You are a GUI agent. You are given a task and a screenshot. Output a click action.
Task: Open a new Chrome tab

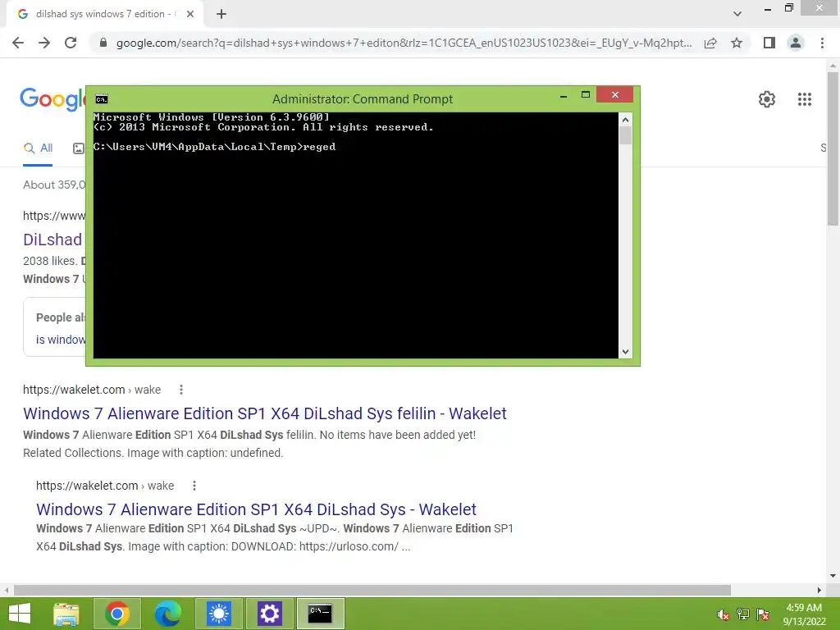221,15
